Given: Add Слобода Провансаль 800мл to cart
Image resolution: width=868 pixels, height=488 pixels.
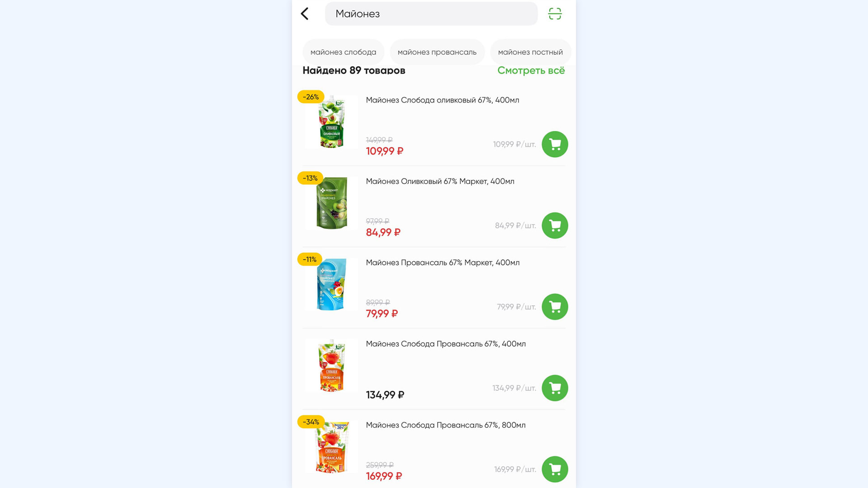Looking at the screenshot, I should click(555, 469).
